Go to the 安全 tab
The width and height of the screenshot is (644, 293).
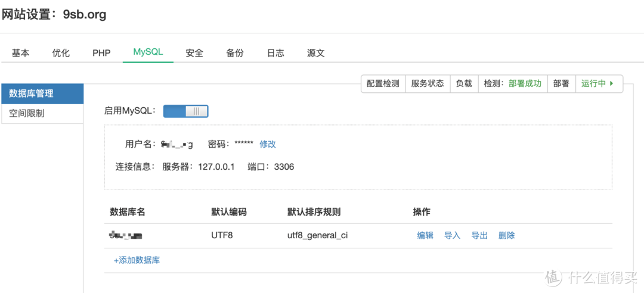pos(194,53)
